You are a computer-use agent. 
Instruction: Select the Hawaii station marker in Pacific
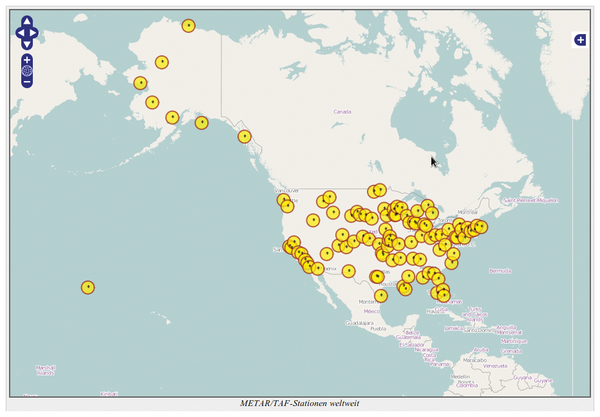(x=88, y=288)
